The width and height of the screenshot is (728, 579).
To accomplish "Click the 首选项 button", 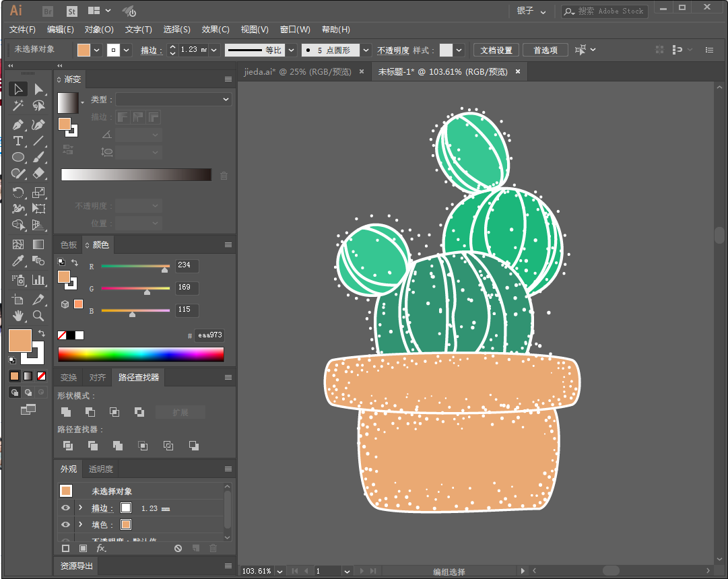I will pyautogui.click(x=545, y=50).
